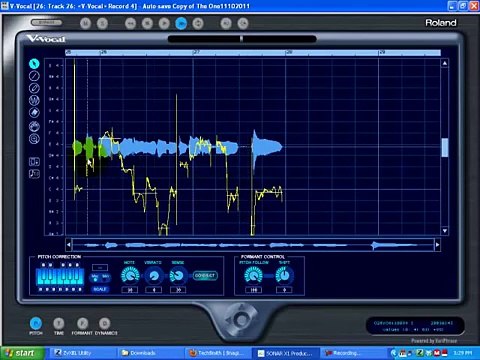Screen dimensions: 480x360
Task: Click the Vibrato knob
Action: [154, 276]
